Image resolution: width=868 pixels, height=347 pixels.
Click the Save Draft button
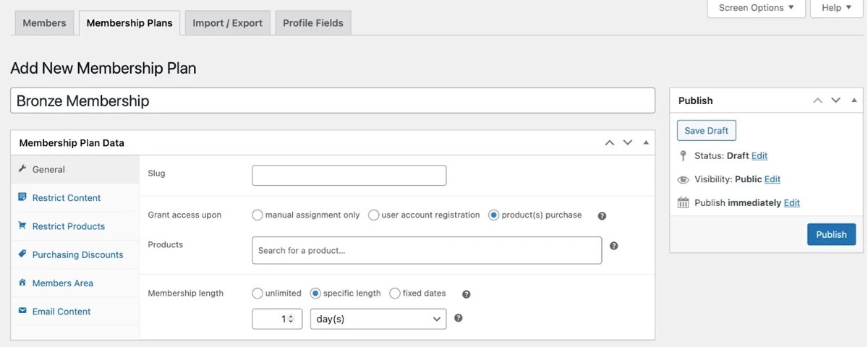(707, 131)
